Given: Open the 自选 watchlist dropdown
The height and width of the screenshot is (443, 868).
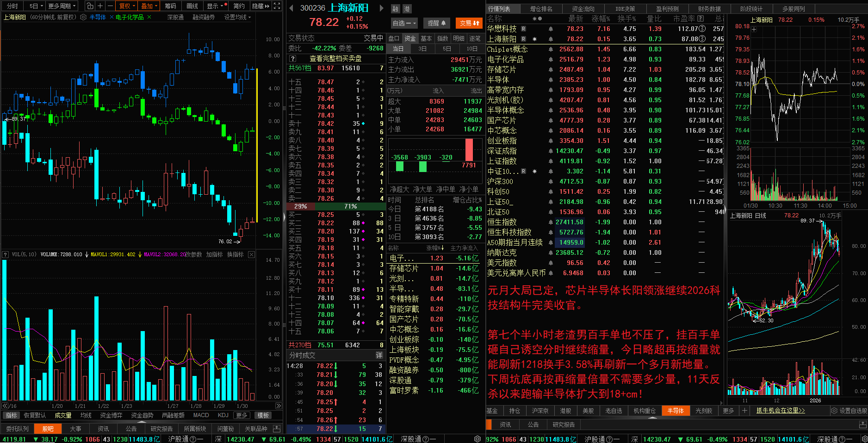Looking at the screenshot, I should tap(404, 23).
